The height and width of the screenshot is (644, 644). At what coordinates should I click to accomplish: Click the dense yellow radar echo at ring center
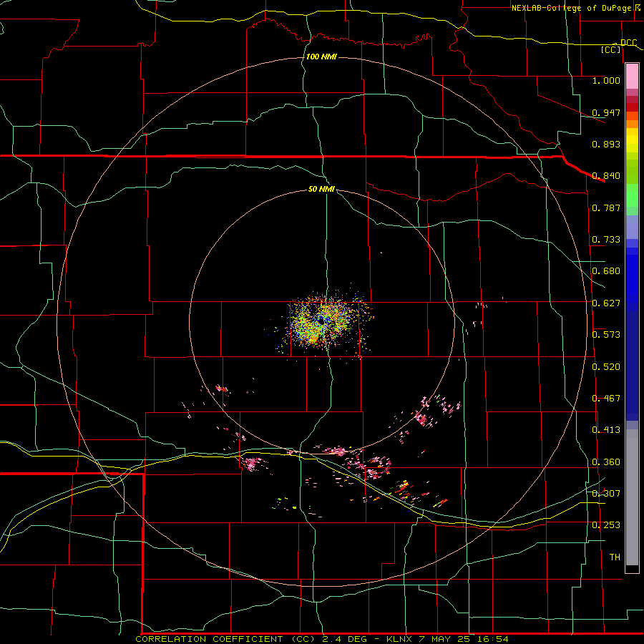coord(321,321)
